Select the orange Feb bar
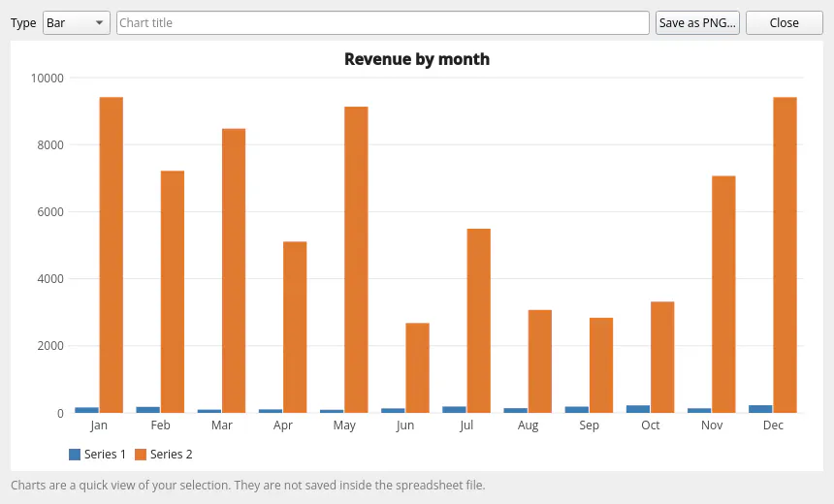 (x=173, y=292)
